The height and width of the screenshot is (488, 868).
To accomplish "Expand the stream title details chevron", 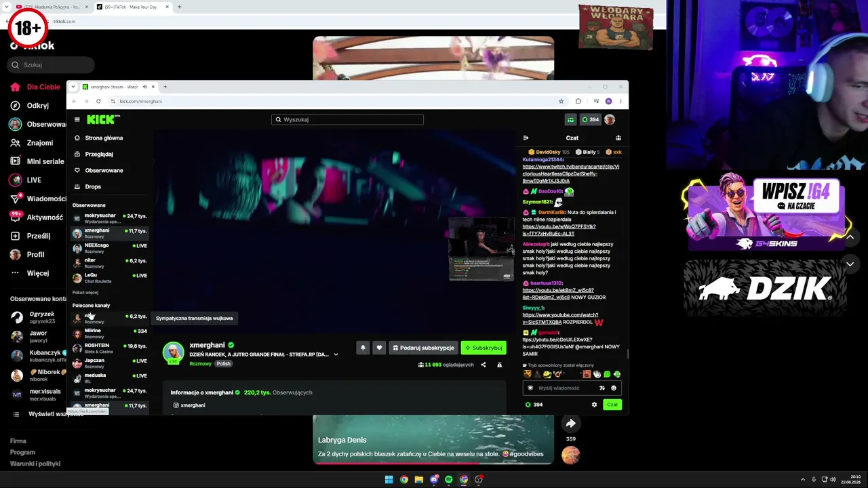I will [x=335, y=354].
